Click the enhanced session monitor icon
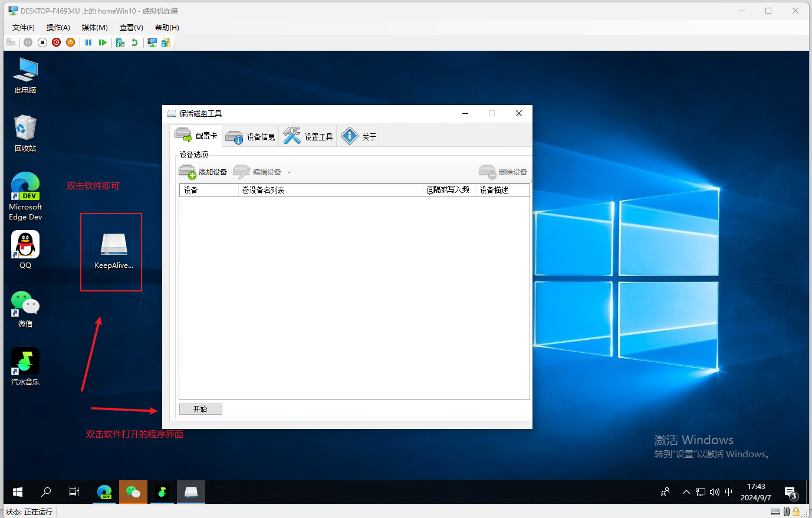Screen dimensions: 812x518 click(x=152, y=42)
